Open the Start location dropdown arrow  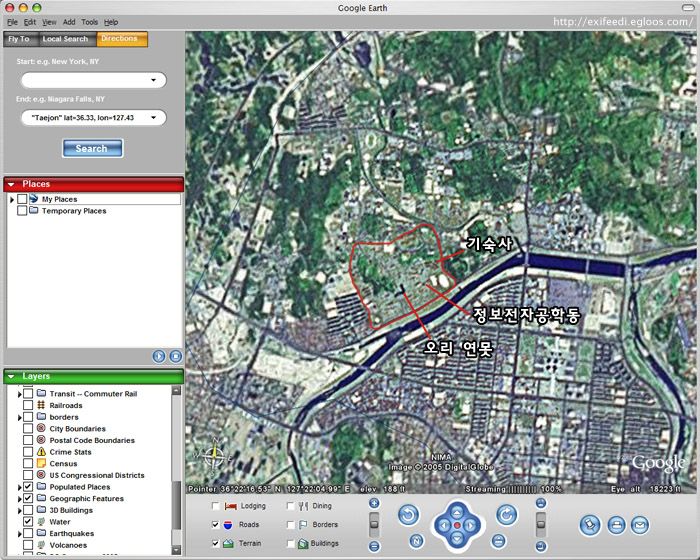(x=154, y=80)
